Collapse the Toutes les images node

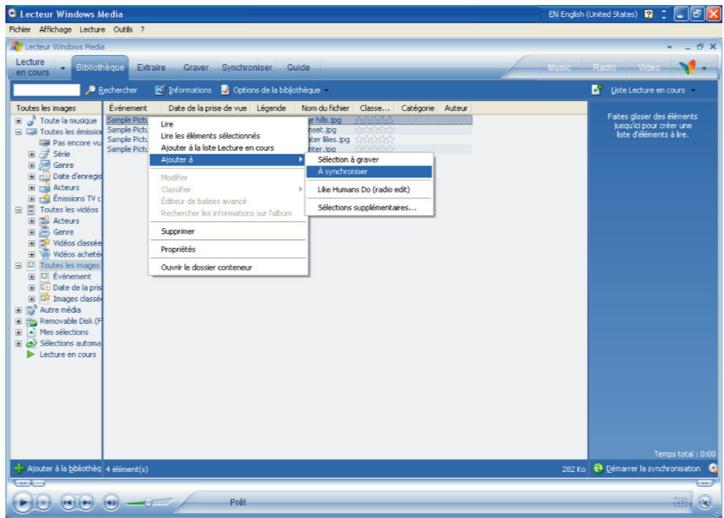18,265
